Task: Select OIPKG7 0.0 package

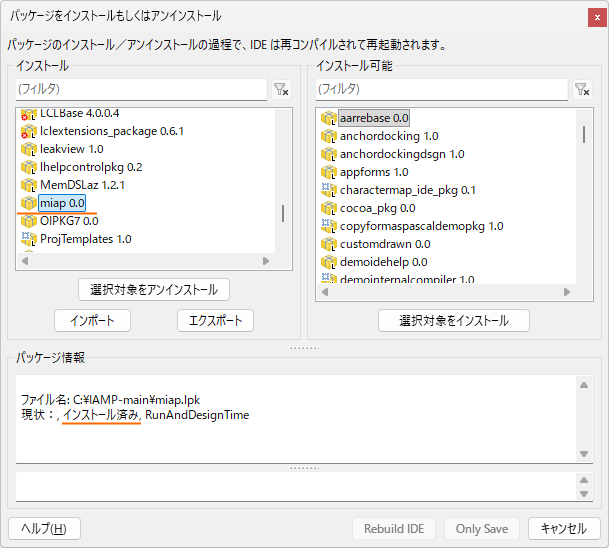Action: [x=69, y=221]
